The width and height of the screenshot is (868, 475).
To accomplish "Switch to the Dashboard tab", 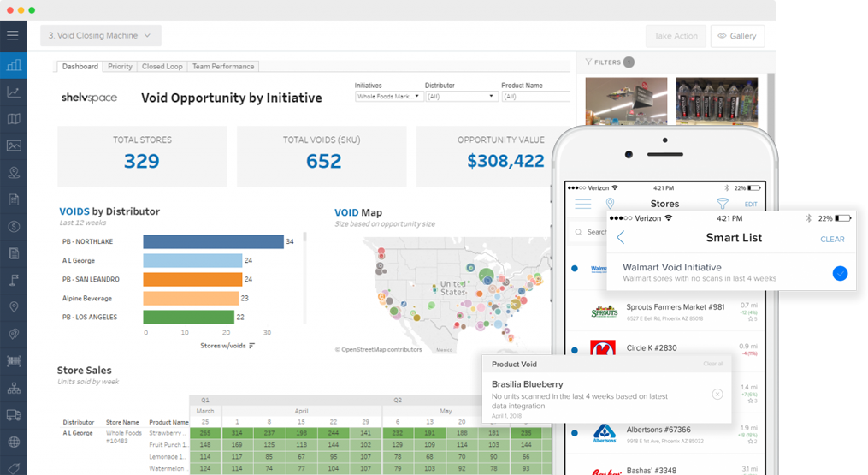I will tap(80, 67).
